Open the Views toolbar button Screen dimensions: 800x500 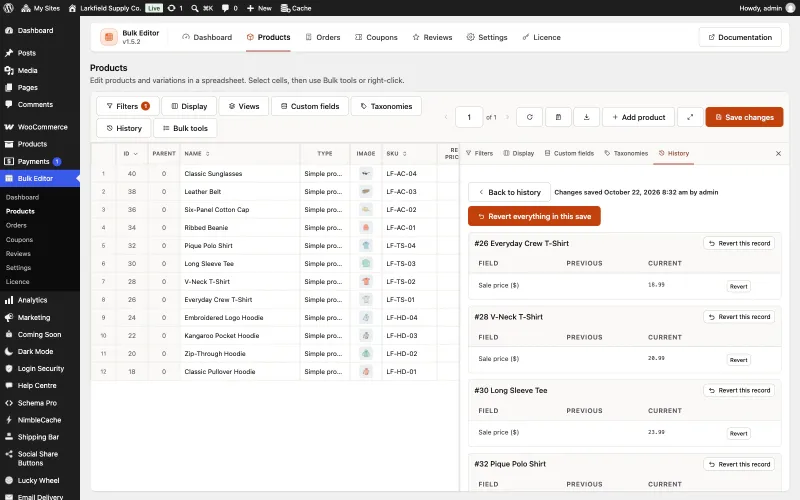point(243,106)
